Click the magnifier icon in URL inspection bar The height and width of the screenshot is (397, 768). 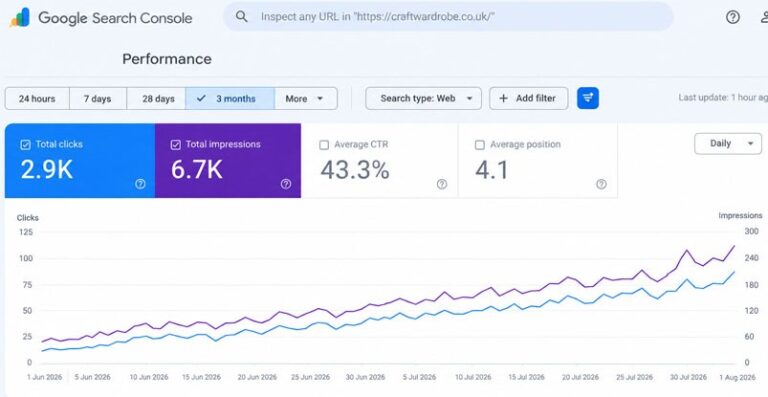(x=241, y=17)
